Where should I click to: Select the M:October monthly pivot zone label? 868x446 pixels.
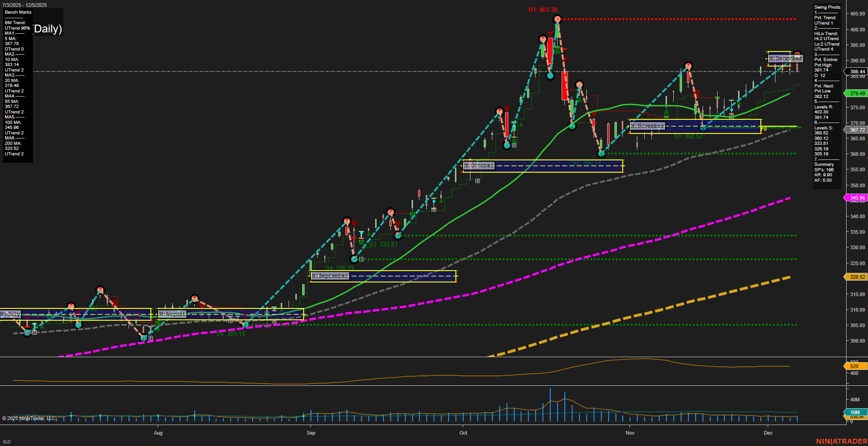coord(478,165)
